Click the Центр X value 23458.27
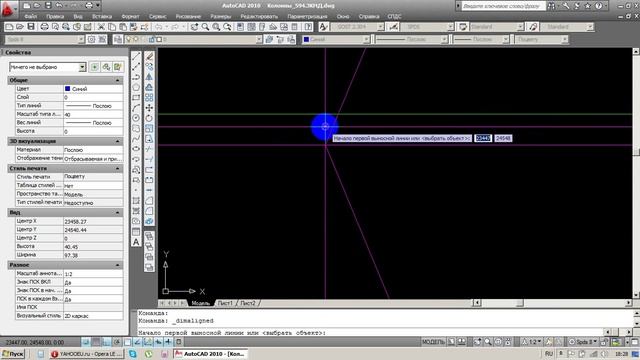The image size is (640, 360). (x=93, y=221)
